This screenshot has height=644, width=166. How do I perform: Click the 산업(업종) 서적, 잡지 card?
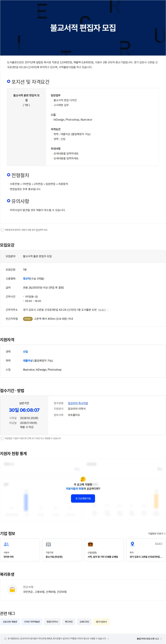(x=104, y=550)
